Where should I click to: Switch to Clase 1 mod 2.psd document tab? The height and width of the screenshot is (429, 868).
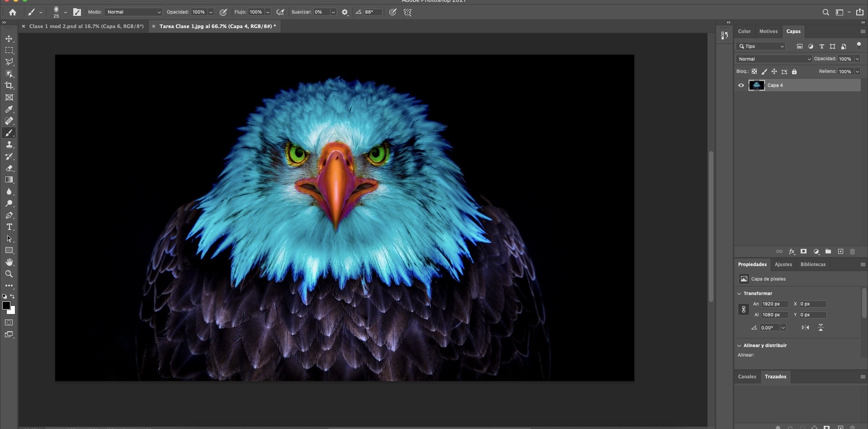pos(86,26)
